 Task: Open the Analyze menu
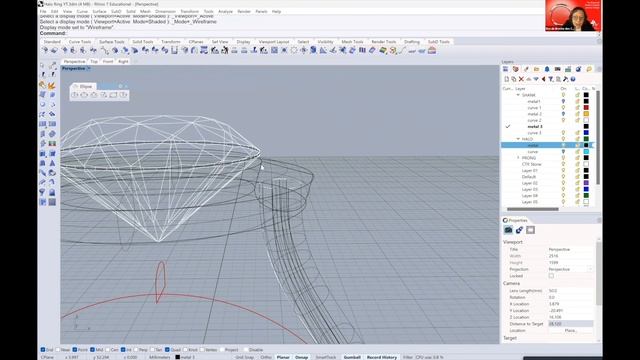point(225,11)
